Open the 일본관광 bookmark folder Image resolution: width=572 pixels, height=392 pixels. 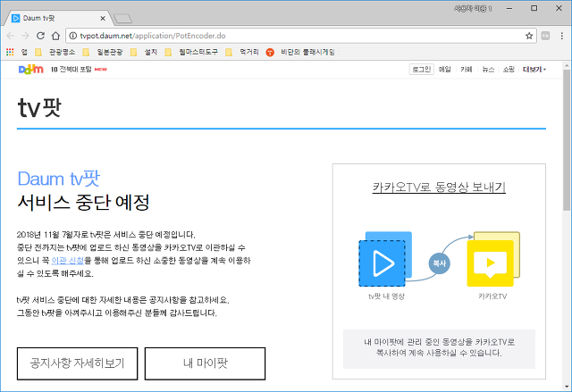[x=103, y=52]
